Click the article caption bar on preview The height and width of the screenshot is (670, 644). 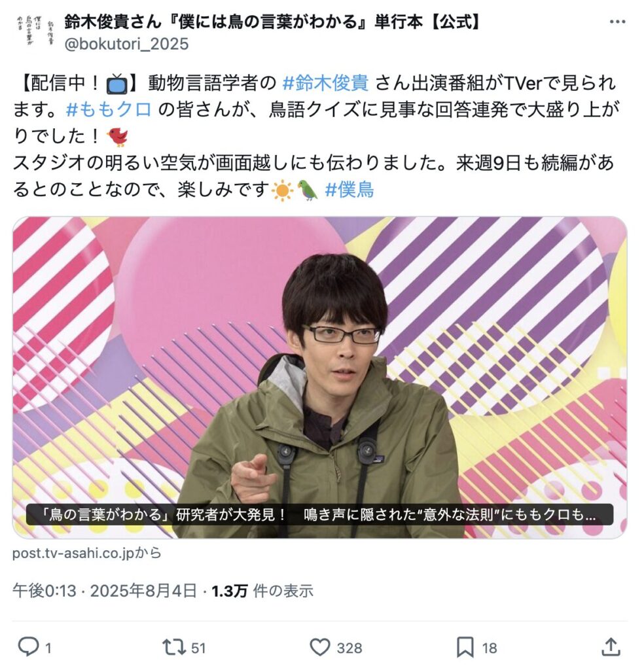click(319, 514)
